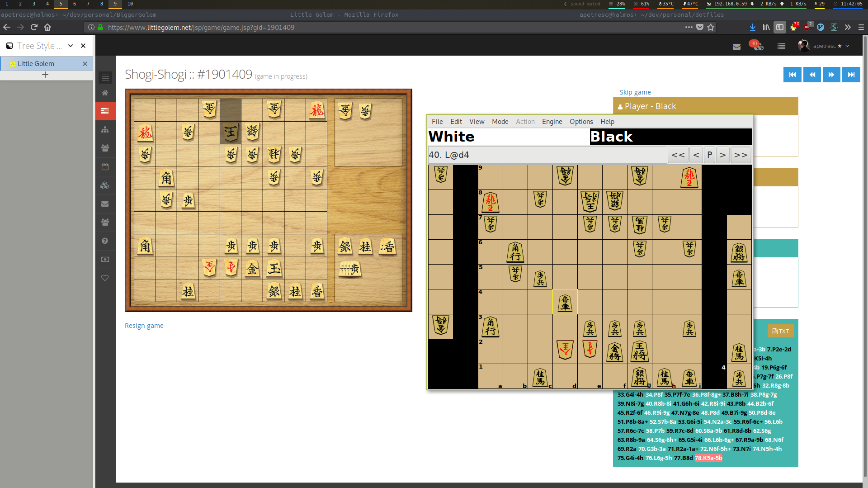Open the View menu in shogi app
Screen dimensions: 868x488
[x=476, y=122]
